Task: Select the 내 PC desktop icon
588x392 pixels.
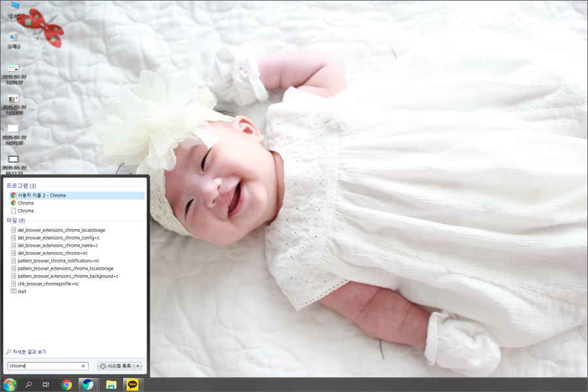Action: pyautogui.click(x=14, y=10)
